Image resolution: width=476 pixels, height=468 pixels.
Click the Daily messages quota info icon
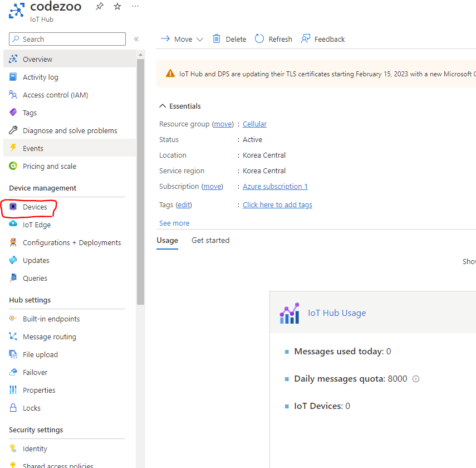tap(416, 379)
